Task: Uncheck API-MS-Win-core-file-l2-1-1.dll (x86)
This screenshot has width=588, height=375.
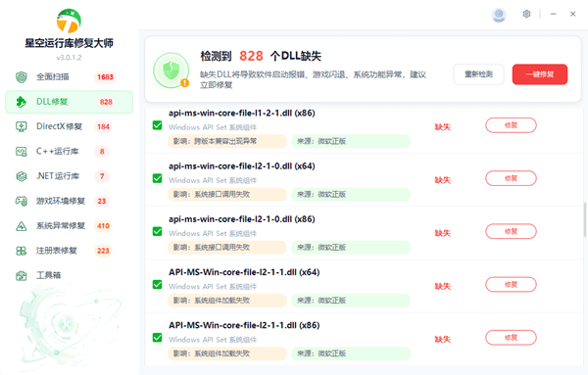Action: click(x=157, y=338)
